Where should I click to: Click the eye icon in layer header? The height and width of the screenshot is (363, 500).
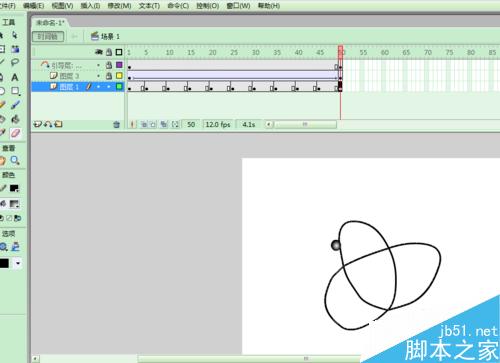point(99,52)
